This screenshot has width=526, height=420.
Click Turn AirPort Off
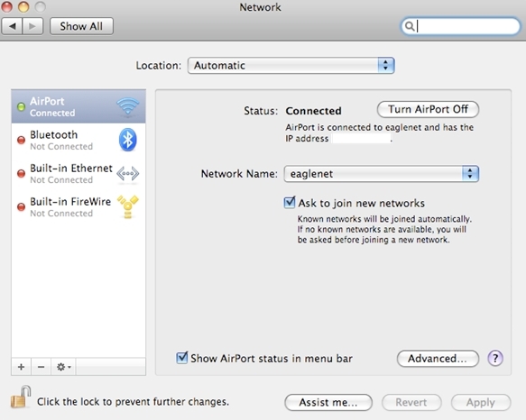point(428,109)
